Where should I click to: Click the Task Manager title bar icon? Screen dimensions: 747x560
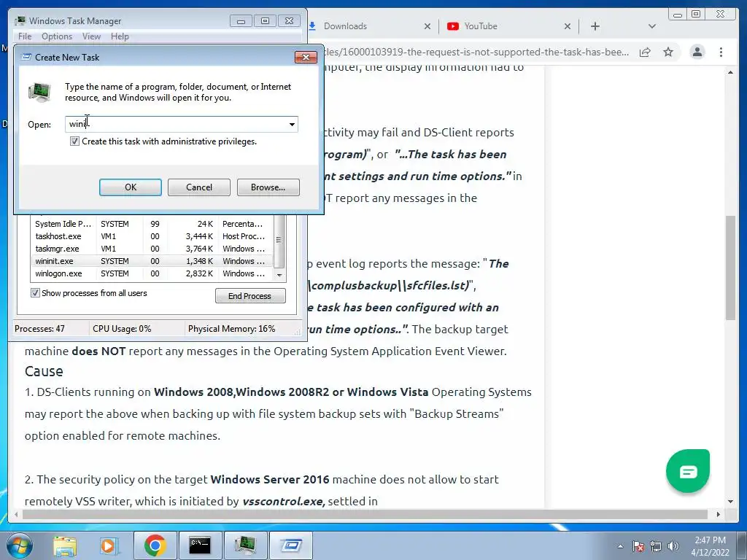coord(20,21)
